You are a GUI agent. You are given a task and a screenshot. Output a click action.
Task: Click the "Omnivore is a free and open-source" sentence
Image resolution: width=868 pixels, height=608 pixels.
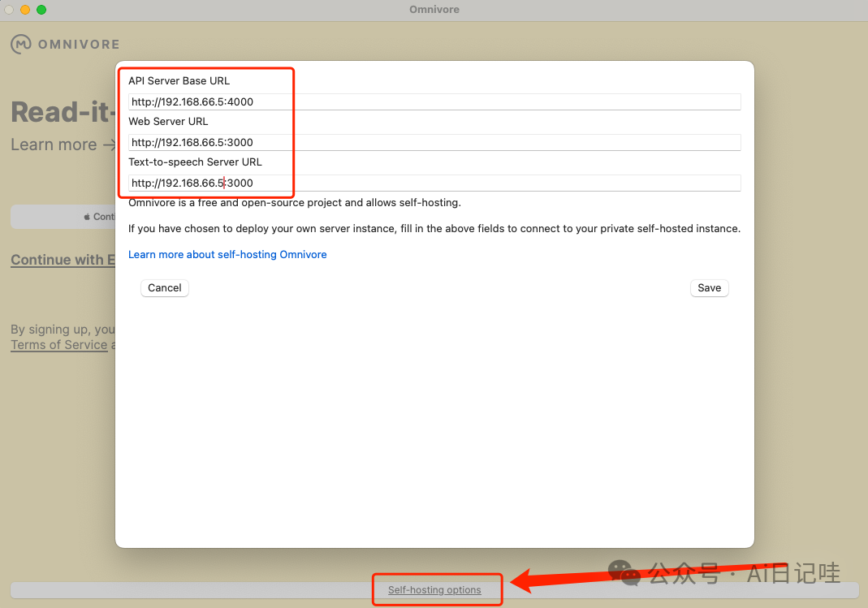point(295,202)
